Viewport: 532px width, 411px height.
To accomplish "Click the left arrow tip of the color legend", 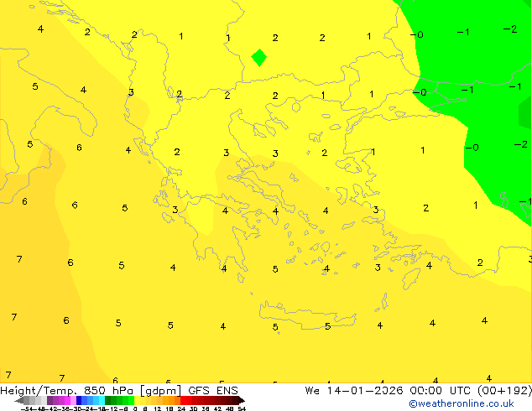I will 18,401.
